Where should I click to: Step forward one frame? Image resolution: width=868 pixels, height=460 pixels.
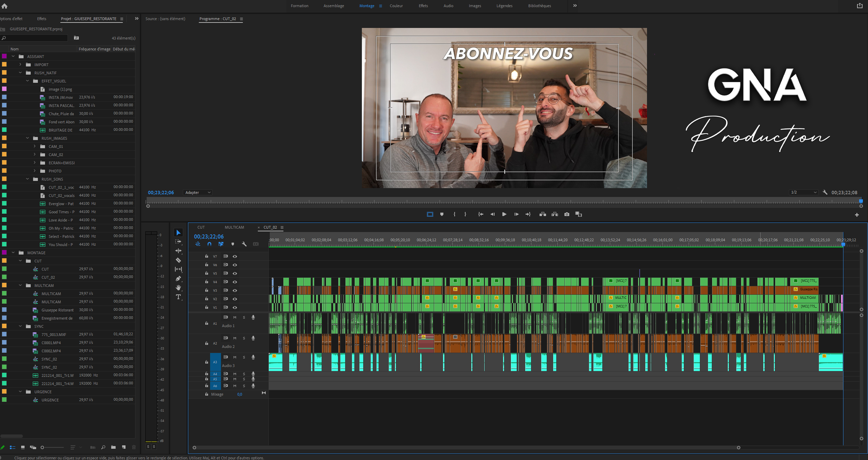(x=516, y=214)
